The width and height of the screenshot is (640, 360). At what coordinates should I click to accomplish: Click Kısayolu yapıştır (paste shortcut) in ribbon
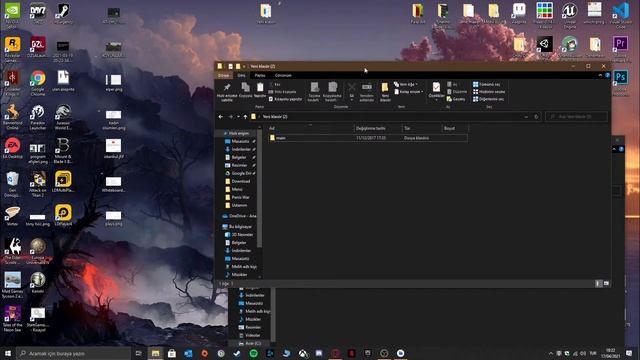285,99
